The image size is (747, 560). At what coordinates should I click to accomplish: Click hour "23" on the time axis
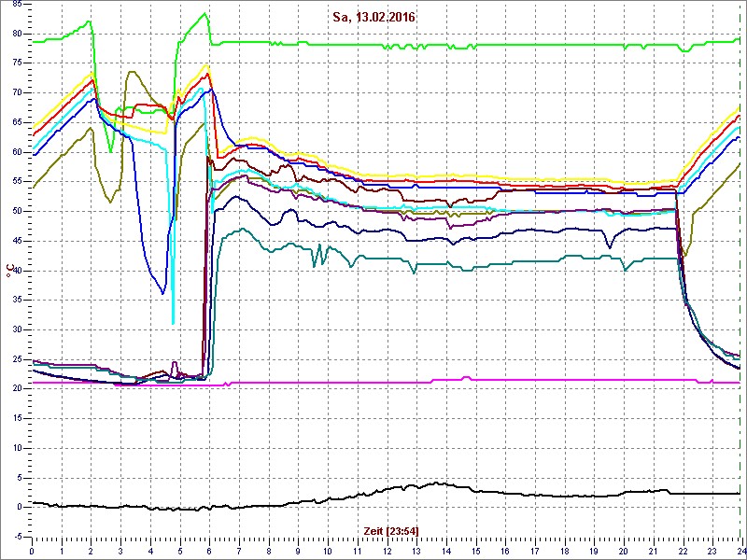(712, 552)
